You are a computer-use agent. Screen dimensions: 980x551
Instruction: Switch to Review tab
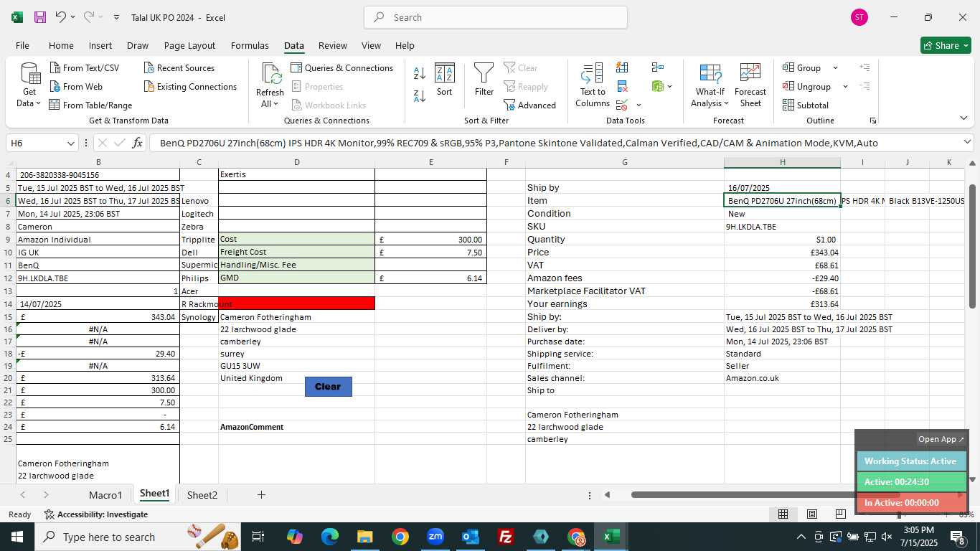332,45
